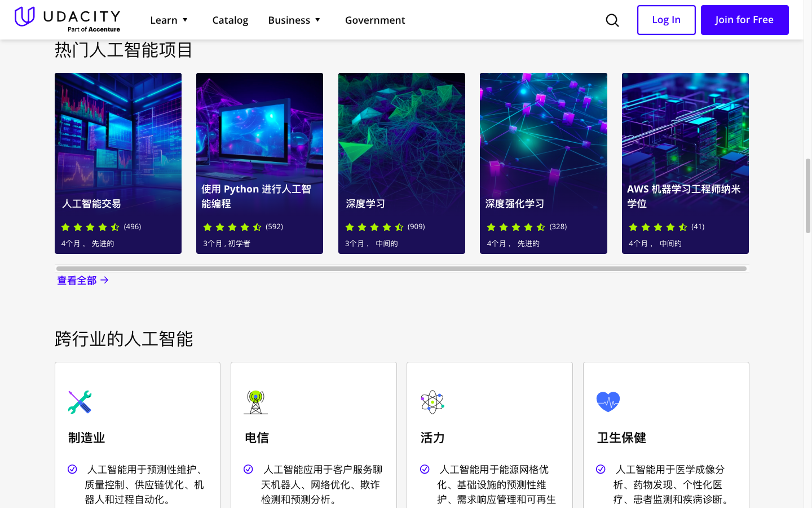The image size is (812, 508).
Task: Click the Part of Accenture tagline
Action: tap(94, 29)
